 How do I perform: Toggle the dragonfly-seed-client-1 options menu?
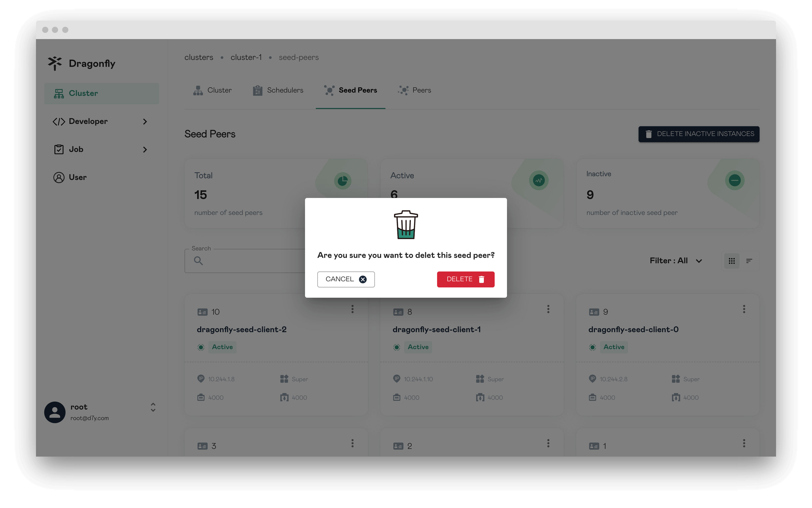[548, 309]
